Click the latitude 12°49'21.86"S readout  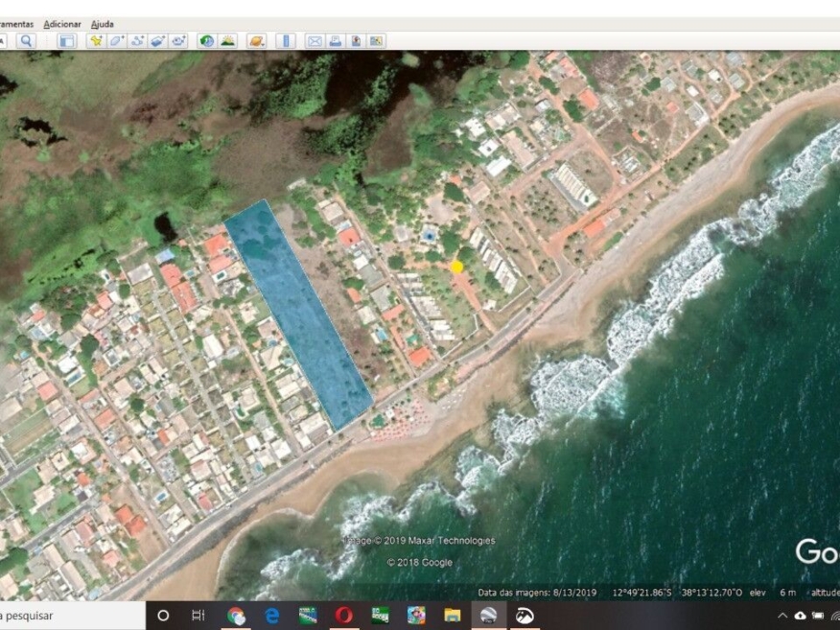click(642, 592)
